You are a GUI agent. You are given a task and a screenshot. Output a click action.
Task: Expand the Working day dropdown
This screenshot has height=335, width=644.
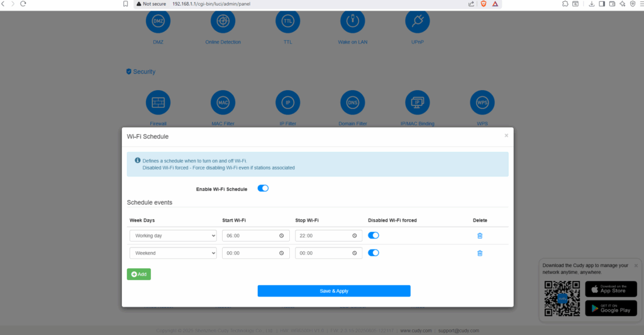(173, 236)
